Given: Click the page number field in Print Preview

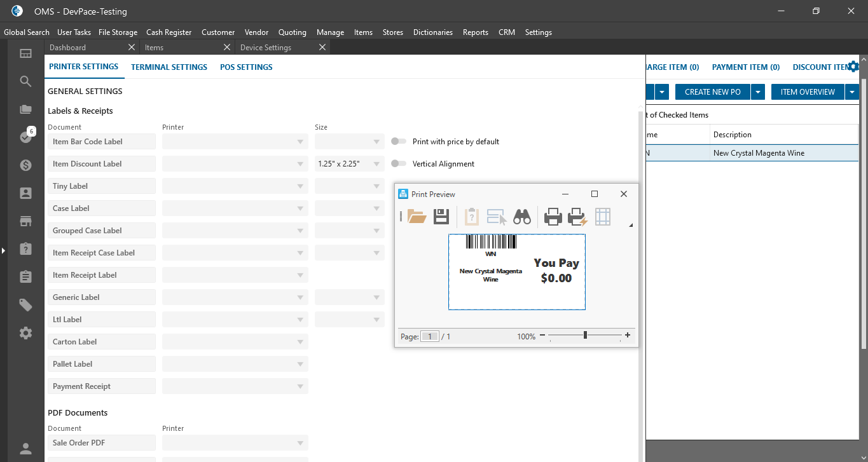Looking at the screenshot, I should (430, 337).
